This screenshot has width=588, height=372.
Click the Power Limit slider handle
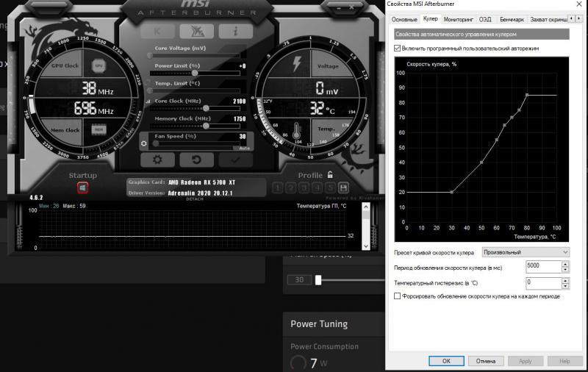tap(194, 74)
